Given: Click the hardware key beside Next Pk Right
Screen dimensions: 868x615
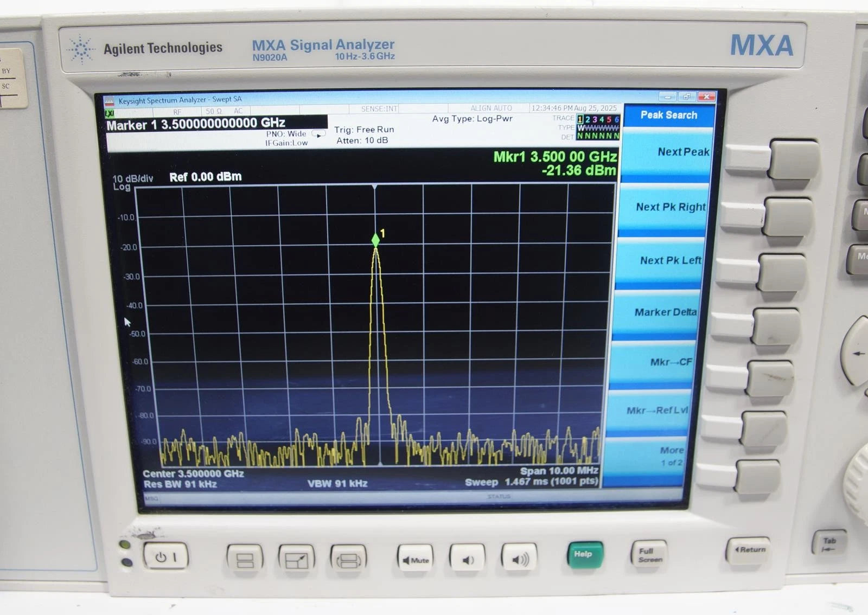Looking at the screenshot, I should click(788, 217).
